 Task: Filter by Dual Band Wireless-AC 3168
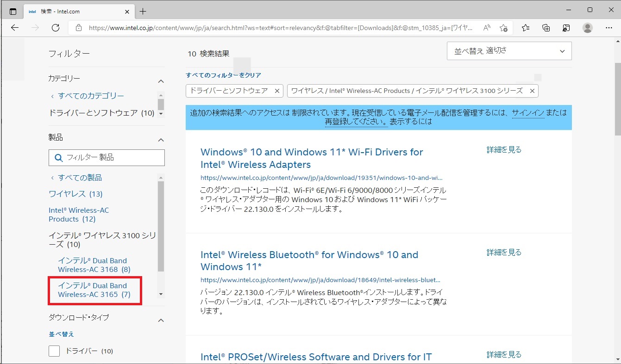94,265
